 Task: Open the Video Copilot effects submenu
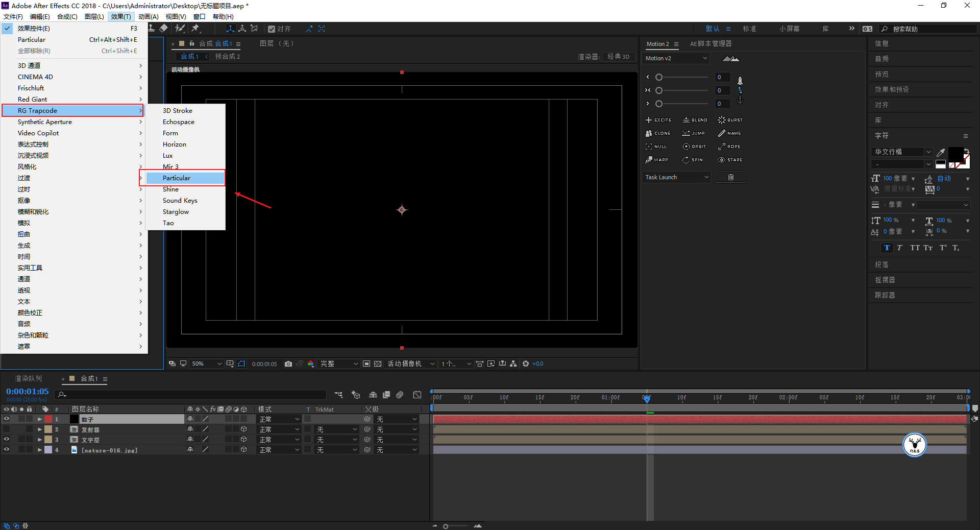pyautogui.click(x=38, y=133)
